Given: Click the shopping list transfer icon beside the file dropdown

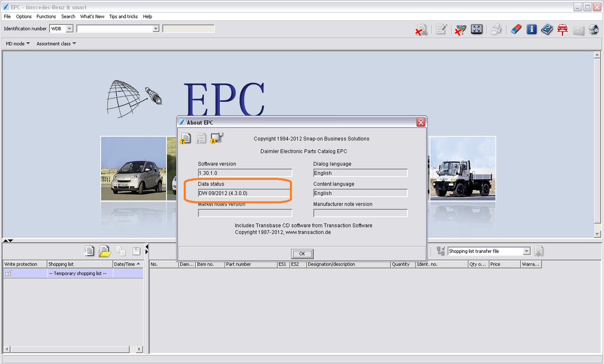Looking at the screenshot, I should point(441,251).
